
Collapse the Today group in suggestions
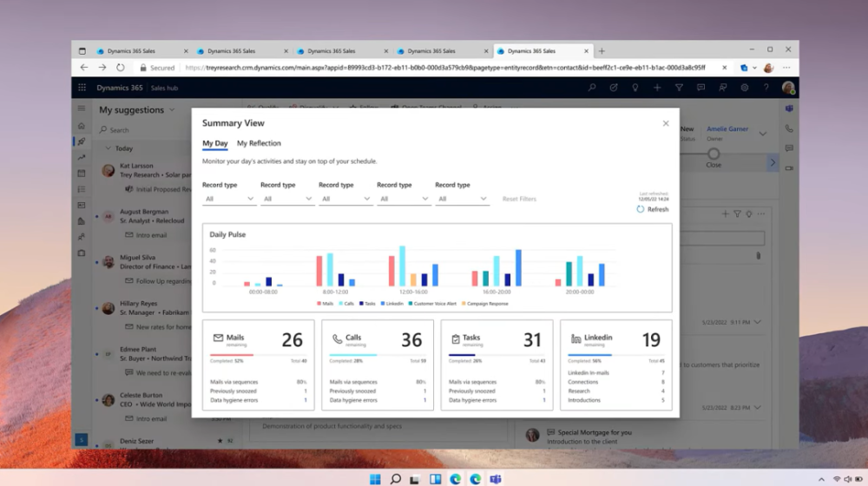tap(107, 148)
